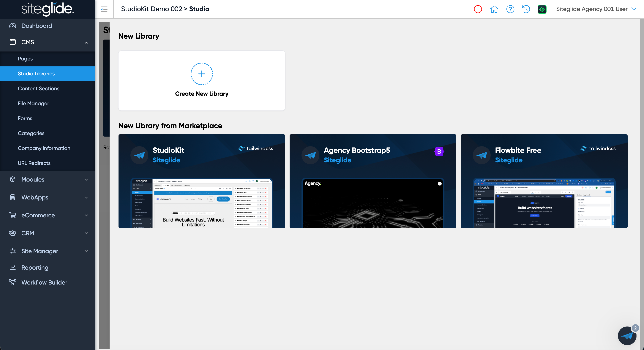Screen dimensions: 644x350
Task: Click the green Siteglide app icon
Action: click(x=542, y=9)
